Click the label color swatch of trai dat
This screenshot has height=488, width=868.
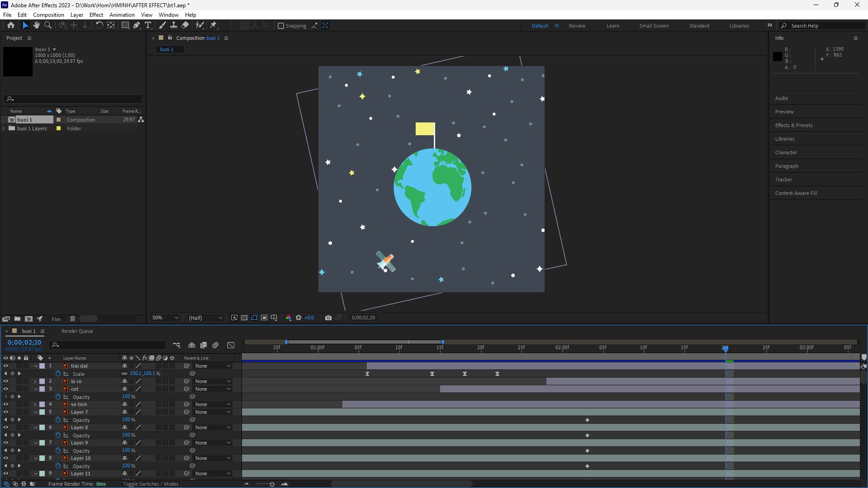click(x=42, y=366)
